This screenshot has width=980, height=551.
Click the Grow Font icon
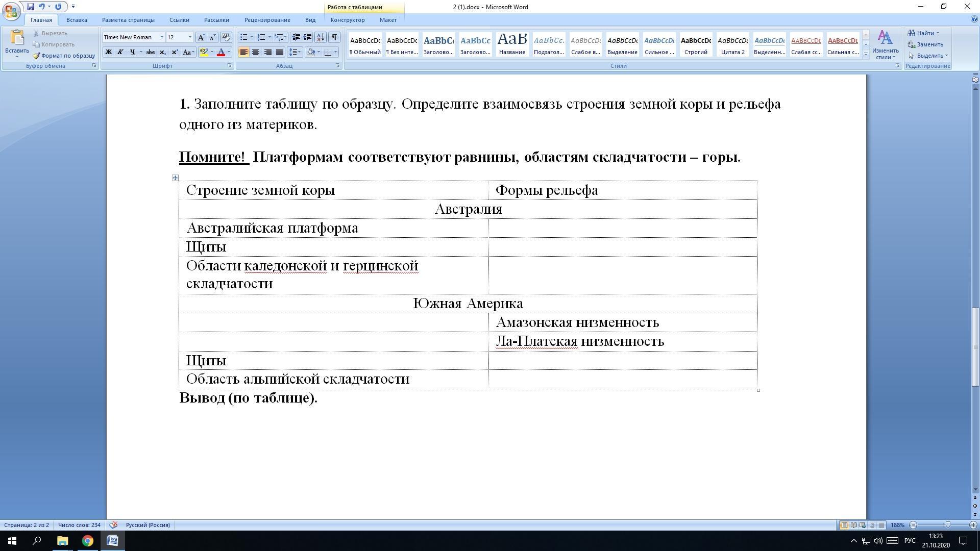pos(201,37)
